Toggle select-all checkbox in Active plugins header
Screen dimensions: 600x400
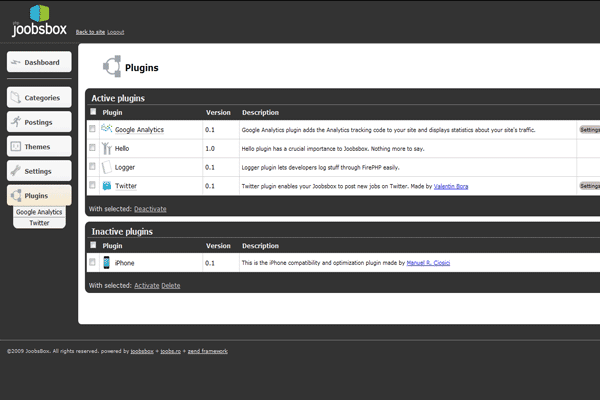[x=93, y=113]
